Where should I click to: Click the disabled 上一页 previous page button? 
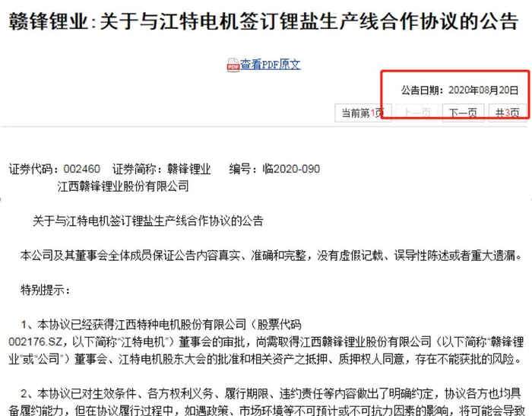413,113
